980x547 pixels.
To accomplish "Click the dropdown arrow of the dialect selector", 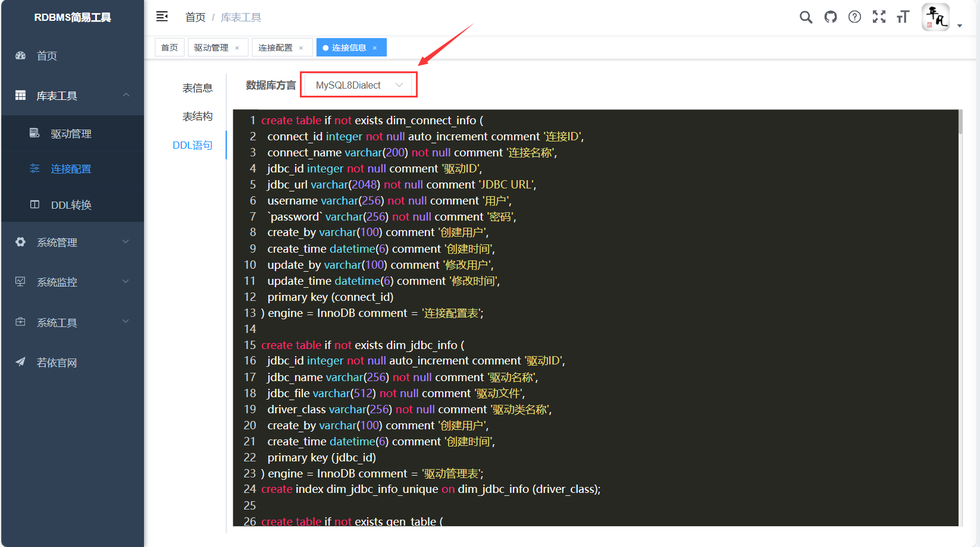I will [x=399, y=85].
